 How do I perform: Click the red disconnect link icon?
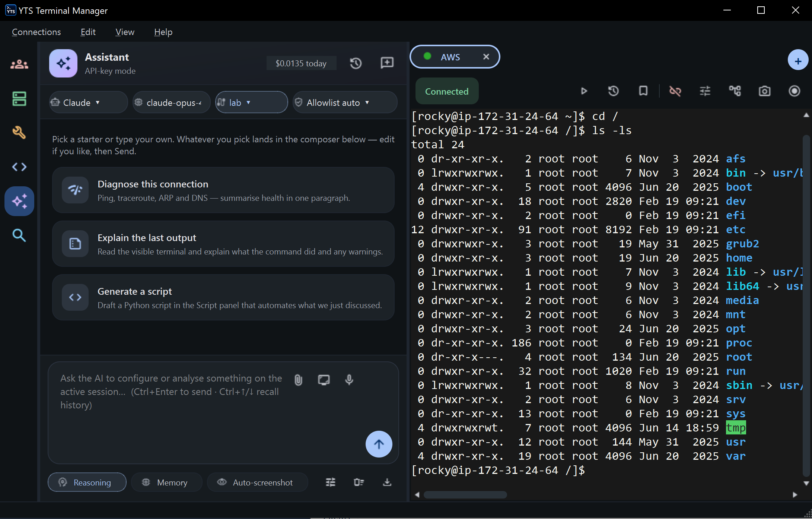(x=675, y=91)
